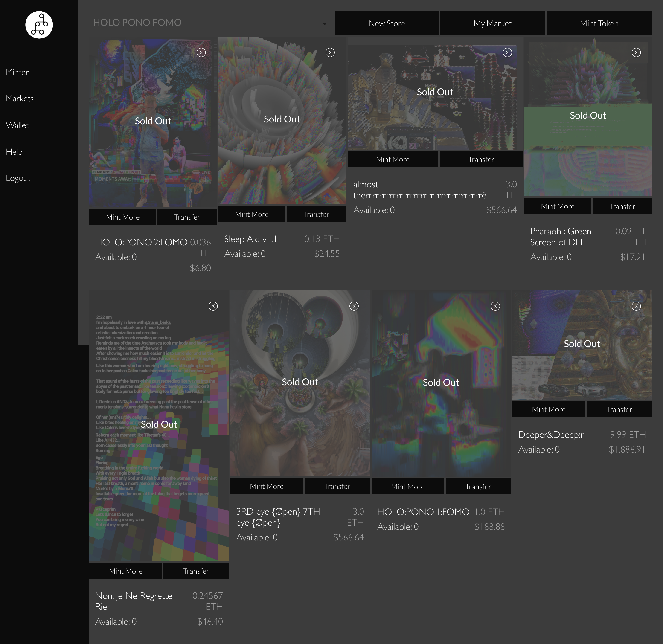Go to Wallet in sidebar
The image size is (663, 644).
point(17,125)
